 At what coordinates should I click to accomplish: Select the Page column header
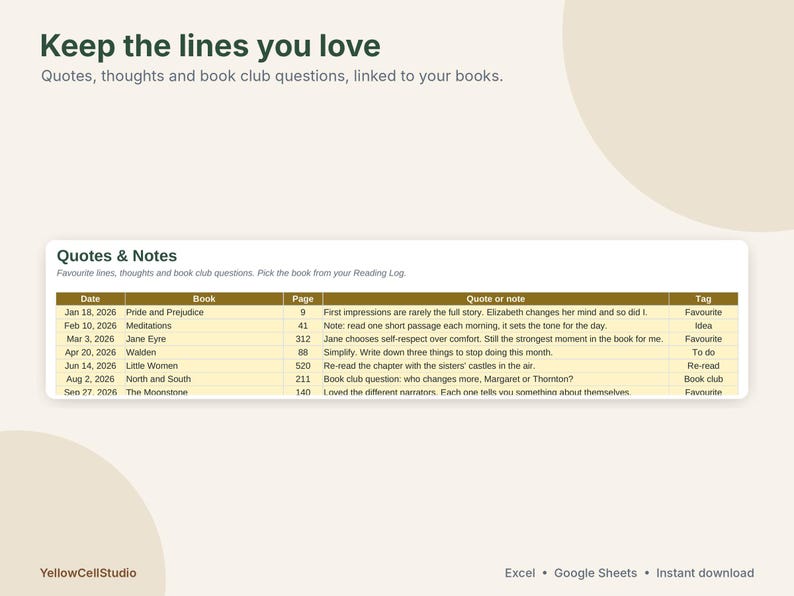[x=303, y=299]
